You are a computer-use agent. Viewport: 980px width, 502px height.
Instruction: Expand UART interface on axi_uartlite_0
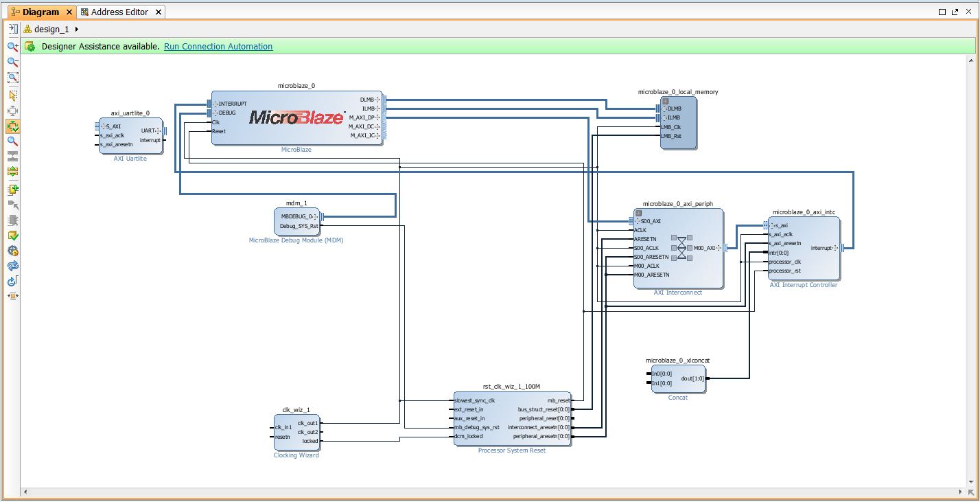tap(158, 130)
